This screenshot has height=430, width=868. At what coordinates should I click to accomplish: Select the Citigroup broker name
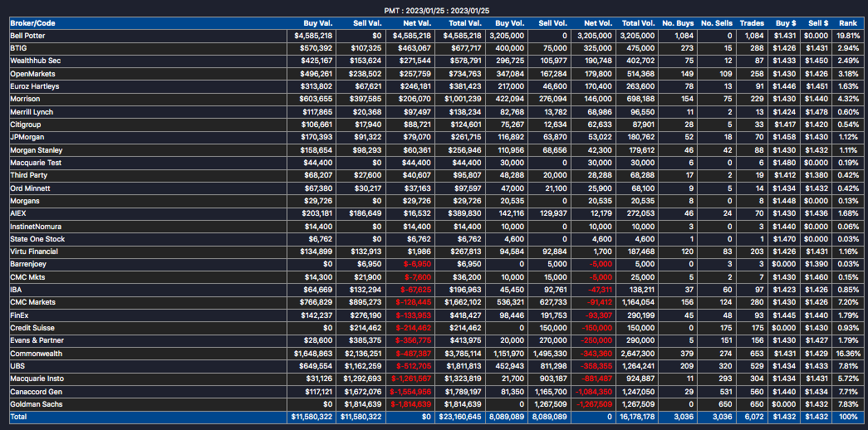26,125
